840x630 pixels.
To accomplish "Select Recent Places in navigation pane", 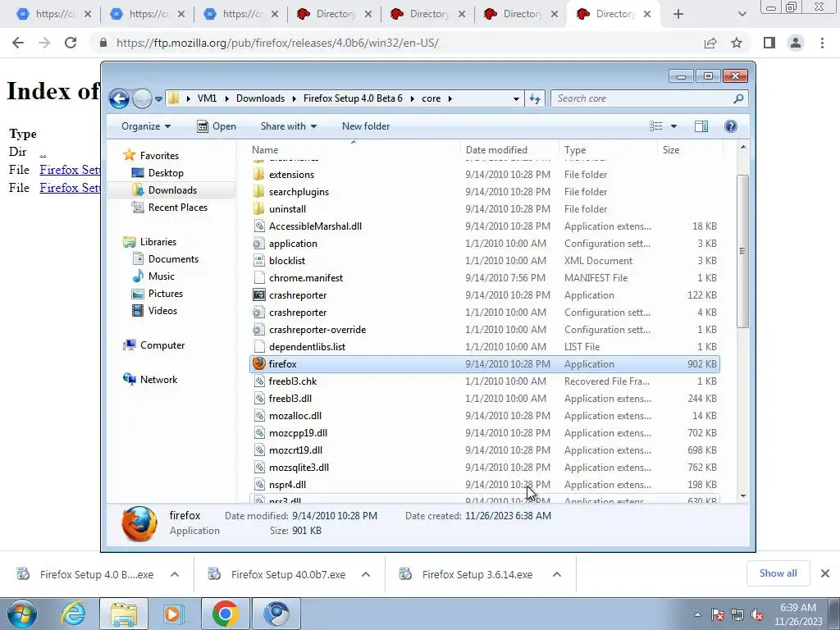I will [x=177, y=208].
